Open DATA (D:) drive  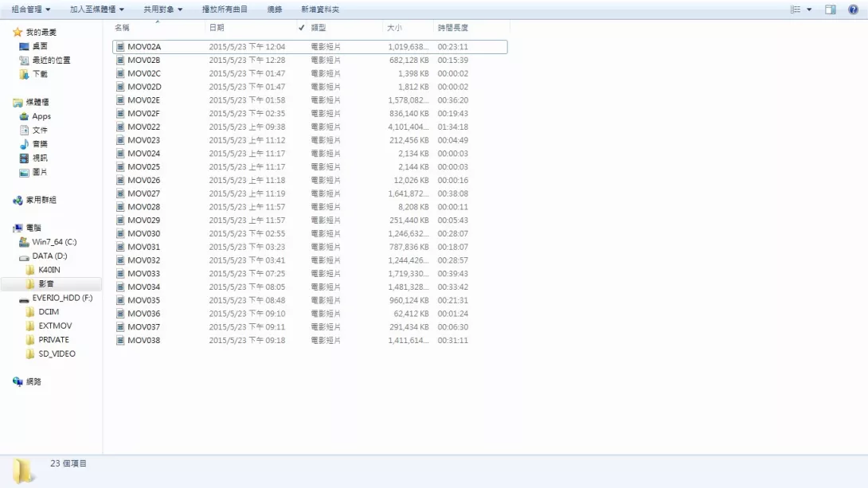point(49,256)
